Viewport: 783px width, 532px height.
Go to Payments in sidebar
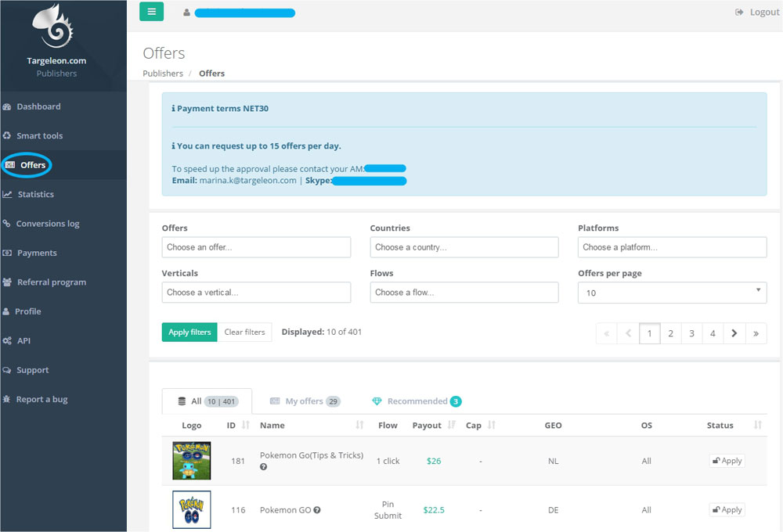37,253
